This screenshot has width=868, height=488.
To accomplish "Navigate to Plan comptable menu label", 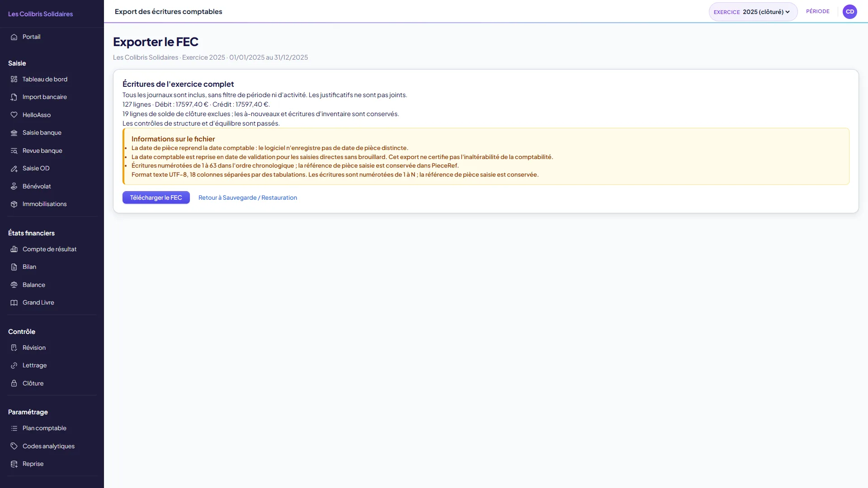I will click(44, 428).
